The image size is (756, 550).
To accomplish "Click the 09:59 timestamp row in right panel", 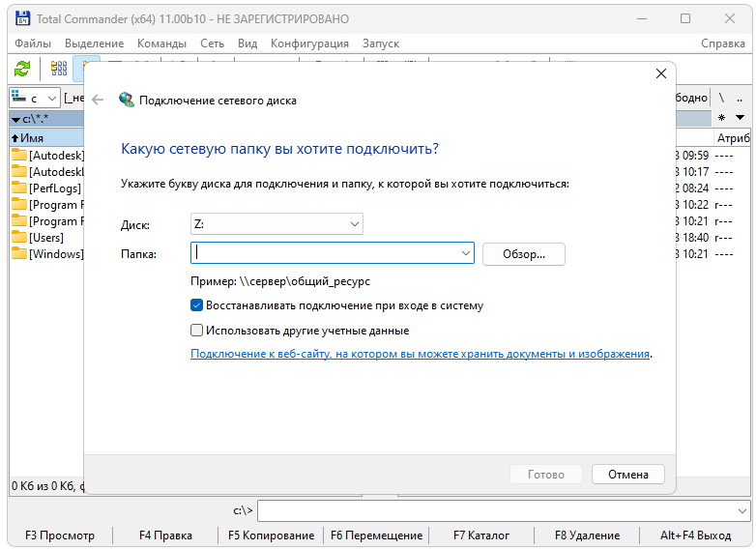I will tap(712, 156).
